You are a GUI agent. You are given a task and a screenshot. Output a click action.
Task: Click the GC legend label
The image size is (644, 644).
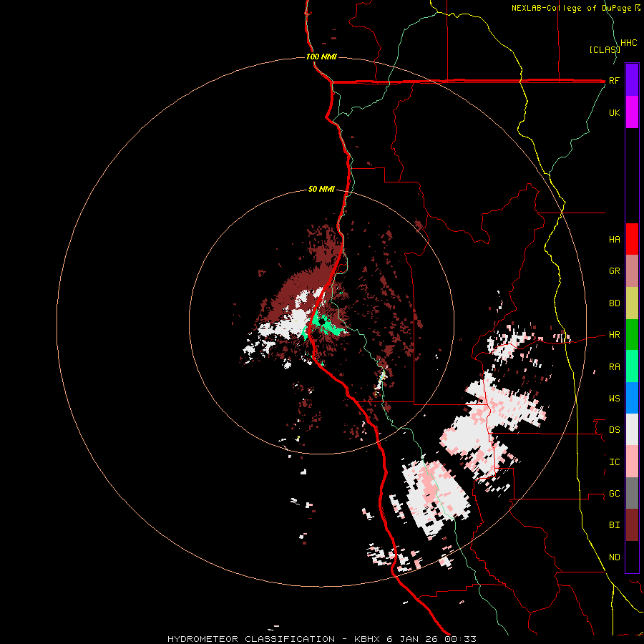click(x=614, y=494)
